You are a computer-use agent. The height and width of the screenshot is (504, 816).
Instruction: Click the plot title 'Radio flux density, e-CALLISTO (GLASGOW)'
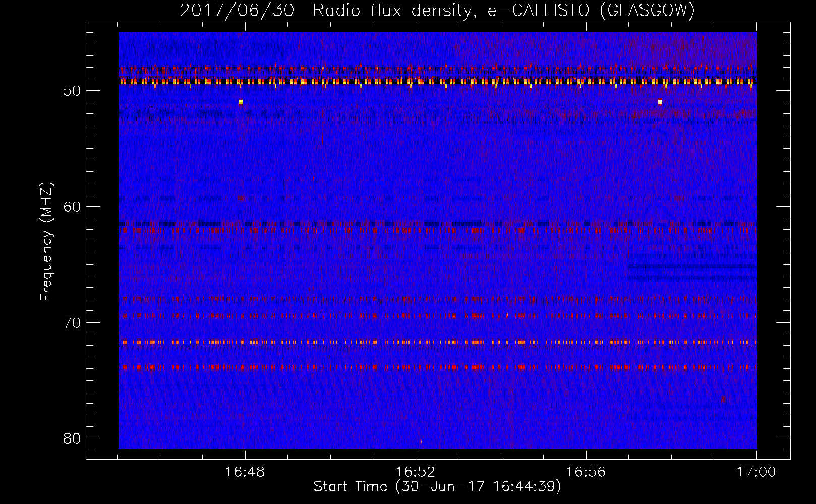pos(504,10)
